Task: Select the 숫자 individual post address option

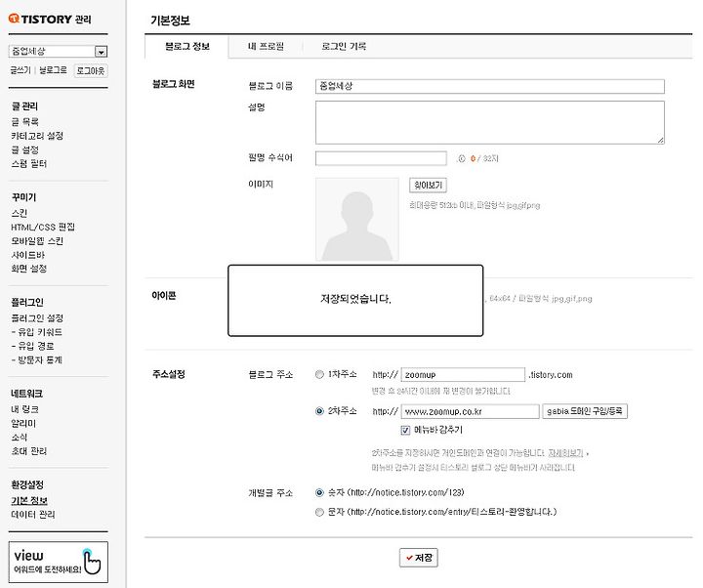Action: 319,493
